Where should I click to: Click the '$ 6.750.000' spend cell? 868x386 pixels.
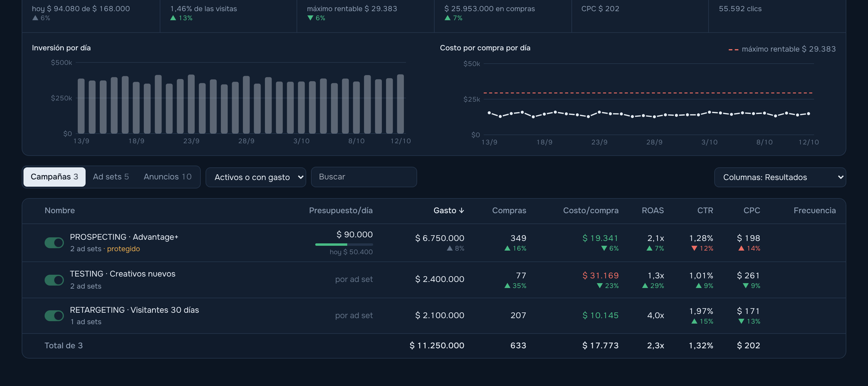(440, 238)
